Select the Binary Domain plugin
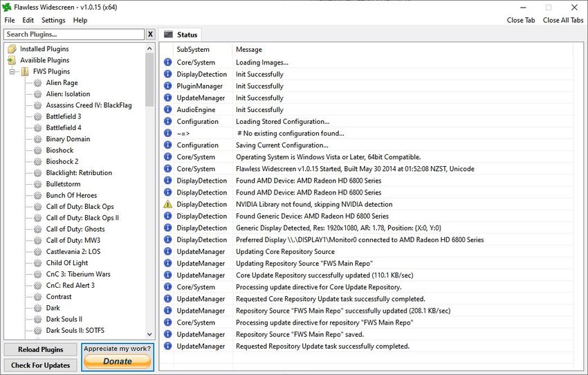The image size is (588, 375). click(68, 139)
